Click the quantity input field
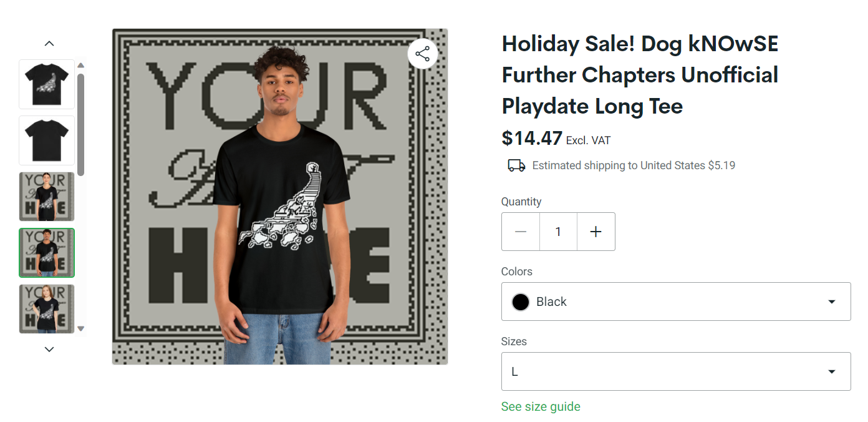 click(558, 232)
